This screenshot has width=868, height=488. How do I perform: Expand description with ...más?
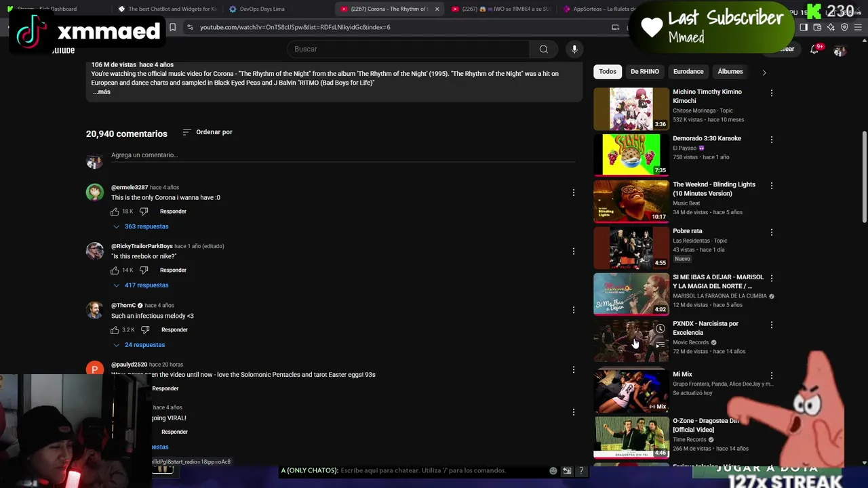point(101,91)
